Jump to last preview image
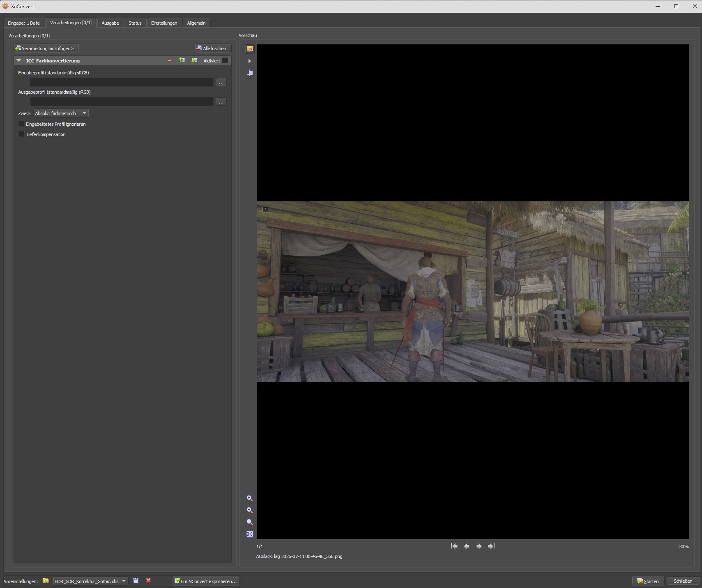Viewport: 702px width, 588px height. [x=491, y=546]
